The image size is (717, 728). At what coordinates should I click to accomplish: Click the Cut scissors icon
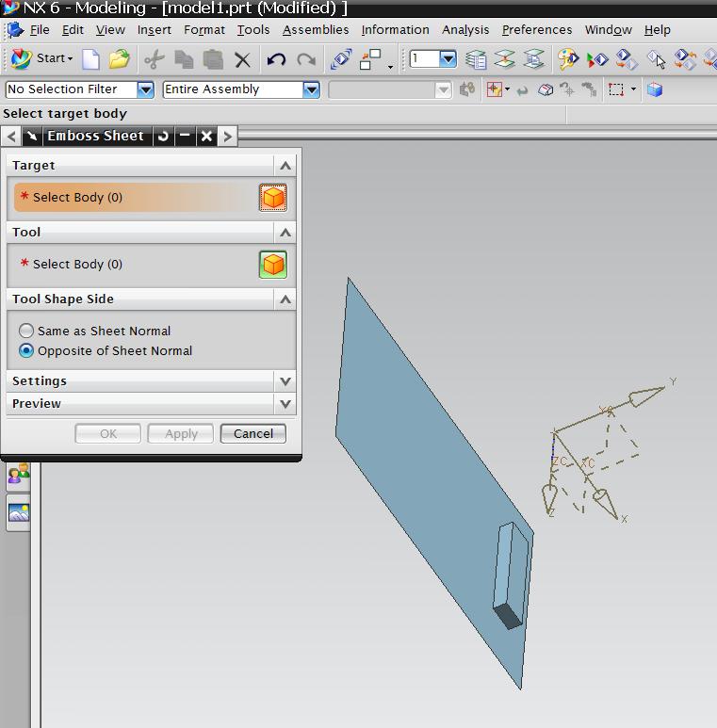[x=155, y=59]
